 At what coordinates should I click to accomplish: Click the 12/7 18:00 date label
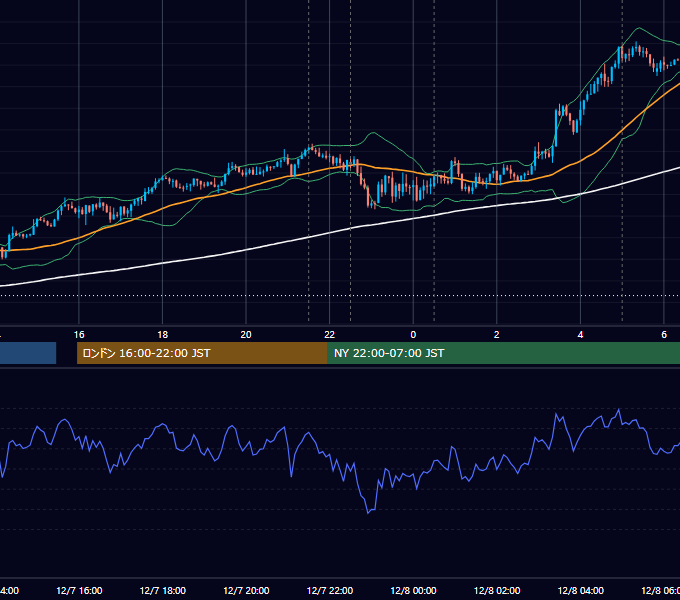(163, 590)
